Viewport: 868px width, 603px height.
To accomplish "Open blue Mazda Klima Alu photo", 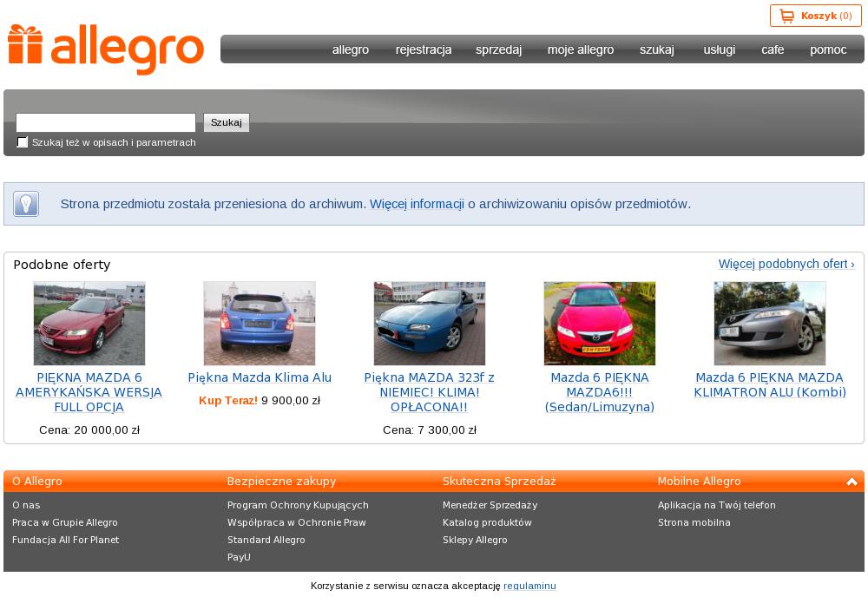I will coord(260,323).
